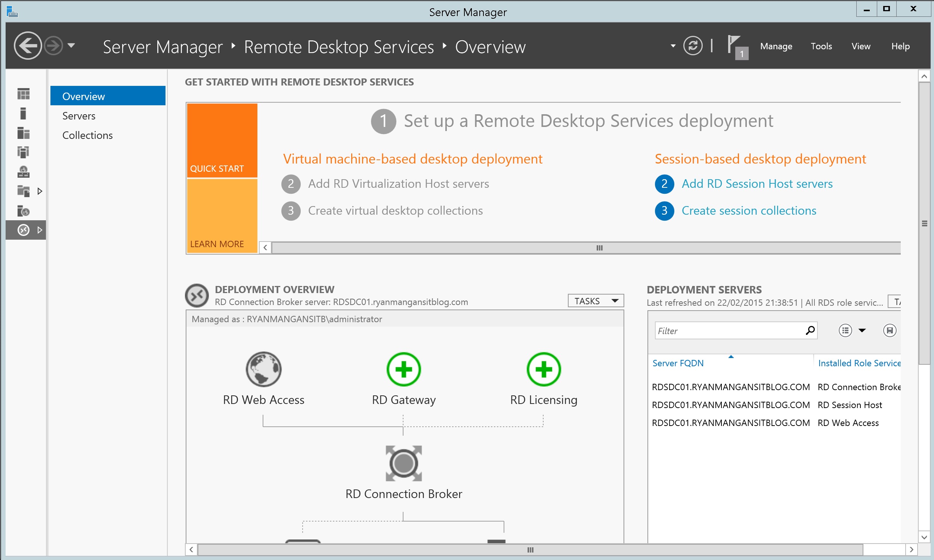The height and width of the screenshot is (560, 934).
Task: Open the Manage menu
Action: [x=776, y=46]
